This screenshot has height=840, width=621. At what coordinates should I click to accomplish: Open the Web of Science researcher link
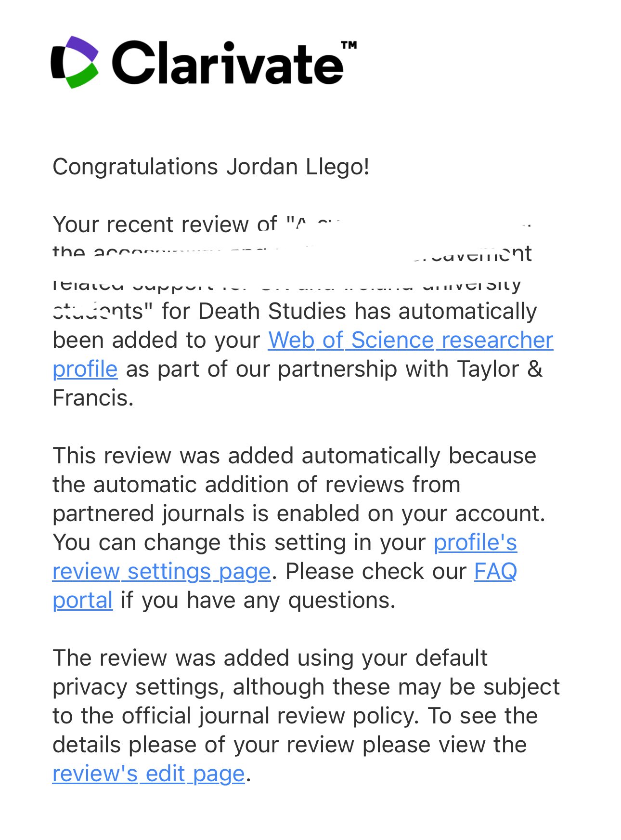(x=410, y=340)
